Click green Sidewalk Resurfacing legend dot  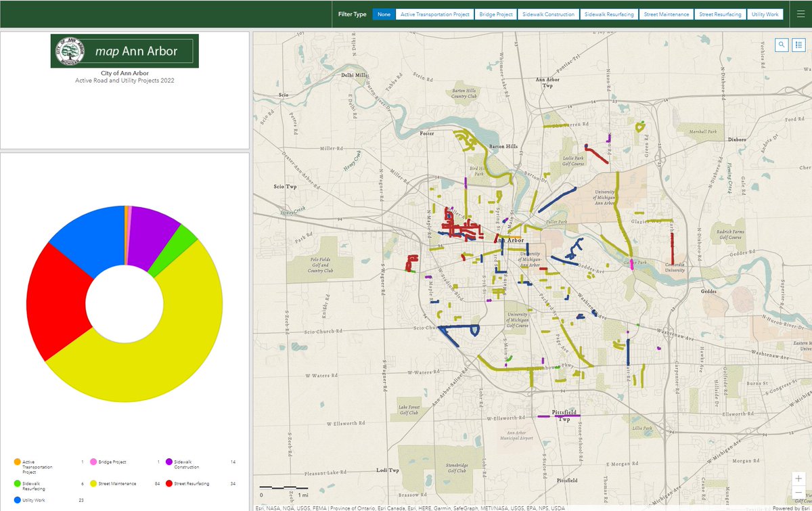point(16,483)
